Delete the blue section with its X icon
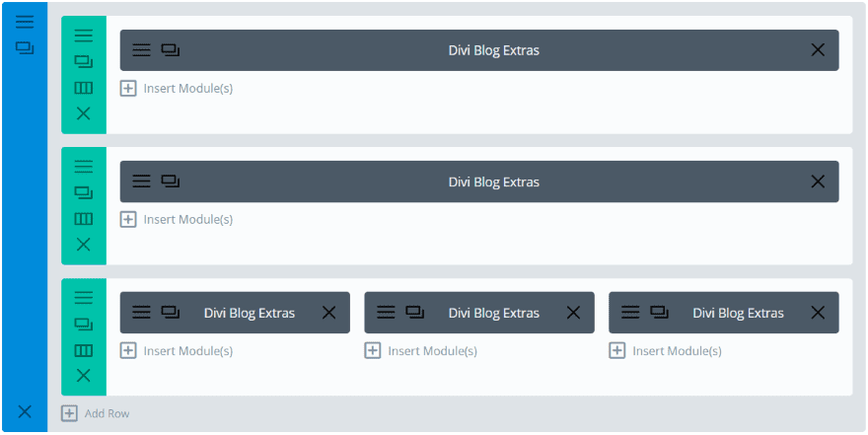 pos(25,411)
